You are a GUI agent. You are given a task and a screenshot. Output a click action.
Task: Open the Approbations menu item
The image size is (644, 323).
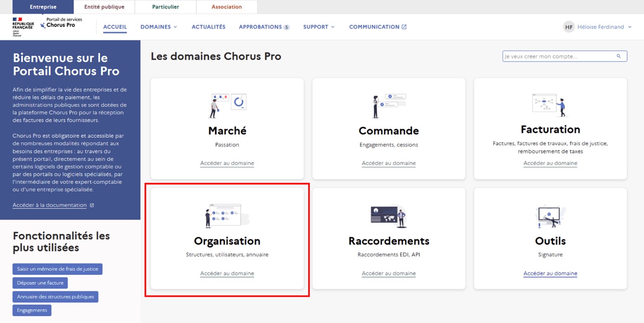[x=263, y=27]
